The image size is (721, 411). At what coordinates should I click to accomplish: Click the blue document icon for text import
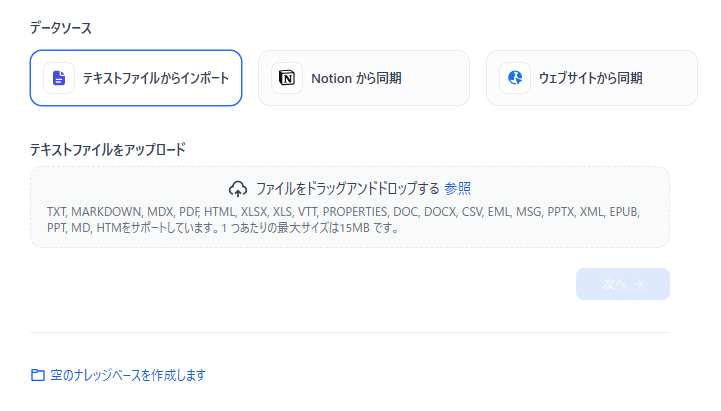[59, 78]
